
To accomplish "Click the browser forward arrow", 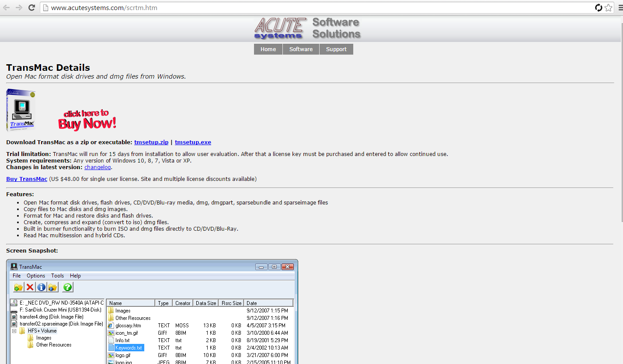I will [19, 7].
